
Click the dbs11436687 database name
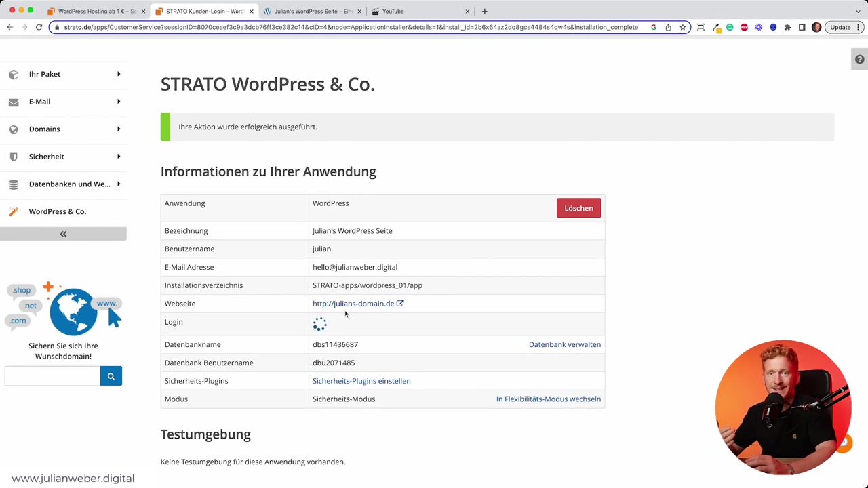pos(335,344)
